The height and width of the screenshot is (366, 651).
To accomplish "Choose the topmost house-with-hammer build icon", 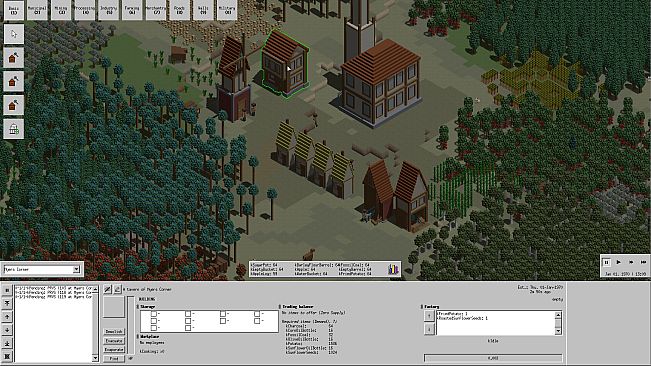I will (x=14, y=58).
